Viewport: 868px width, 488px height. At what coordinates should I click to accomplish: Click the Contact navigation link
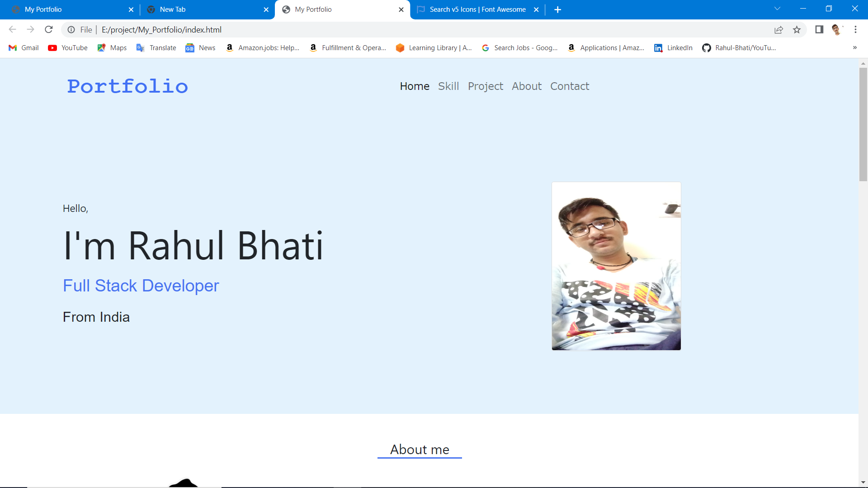569,86
